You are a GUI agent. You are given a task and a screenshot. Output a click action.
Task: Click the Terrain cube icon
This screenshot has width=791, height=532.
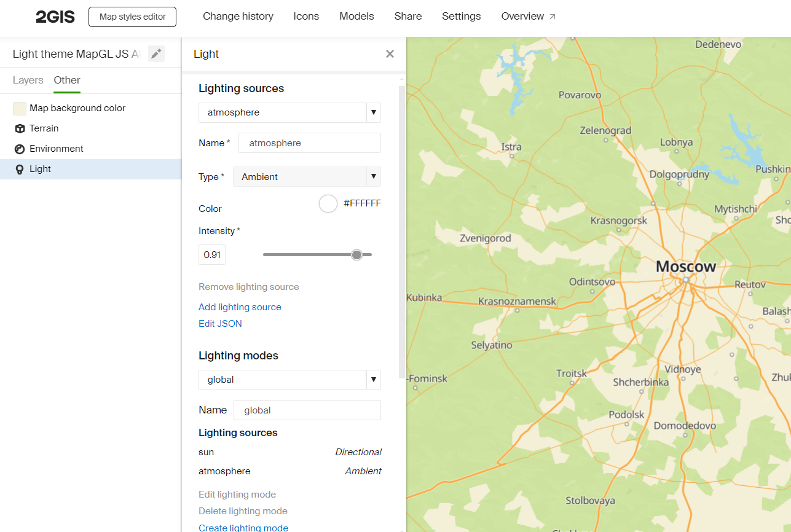coord(19,128)
